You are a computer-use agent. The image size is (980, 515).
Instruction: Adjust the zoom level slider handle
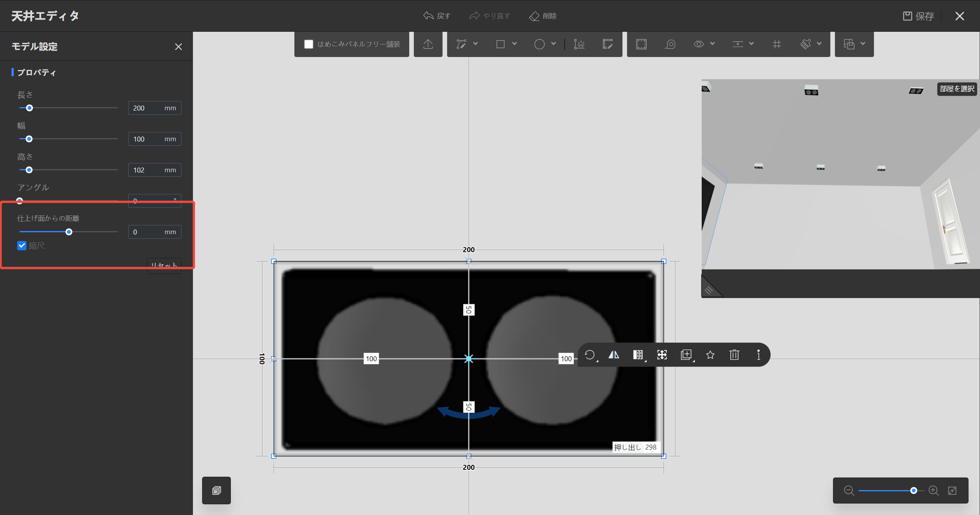[914, 491]
